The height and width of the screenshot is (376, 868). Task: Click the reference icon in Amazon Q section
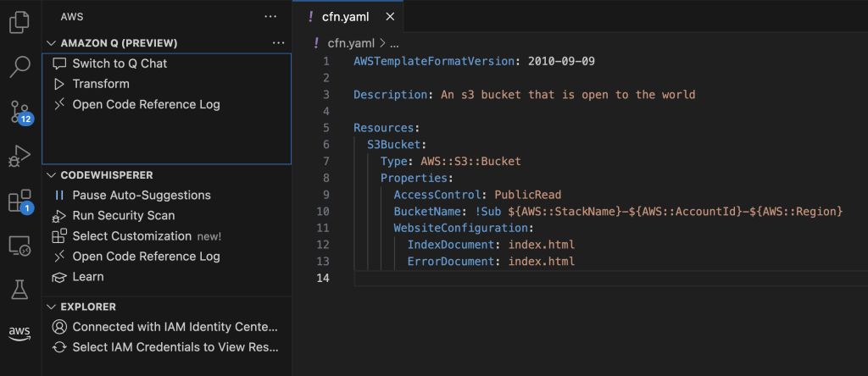click(59, 104)
